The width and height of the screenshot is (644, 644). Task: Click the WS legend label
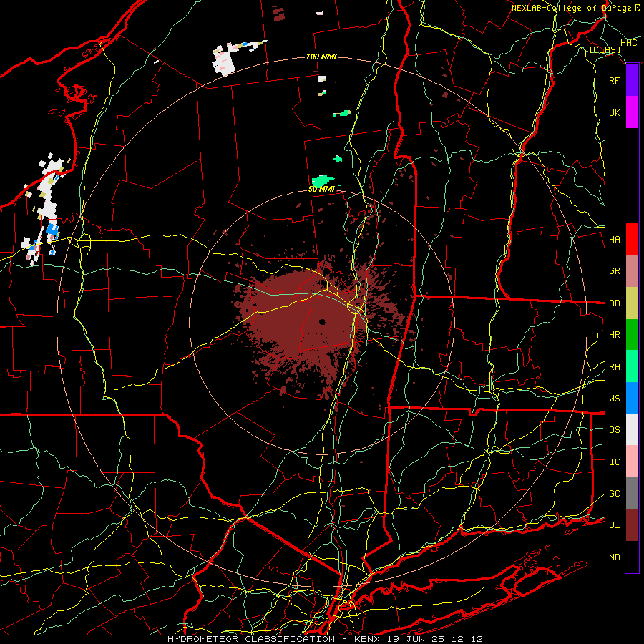(615, 399)
